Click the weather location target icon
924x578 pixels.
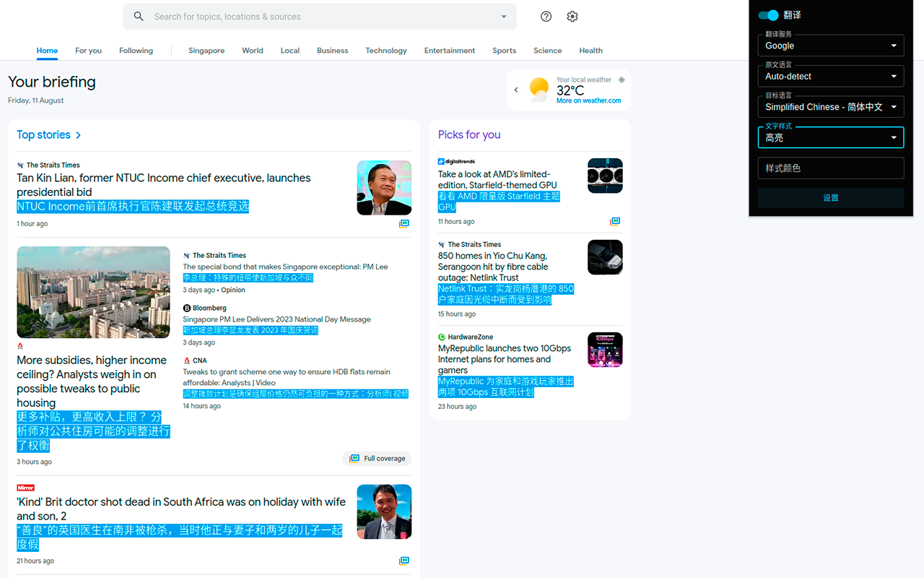622,80
